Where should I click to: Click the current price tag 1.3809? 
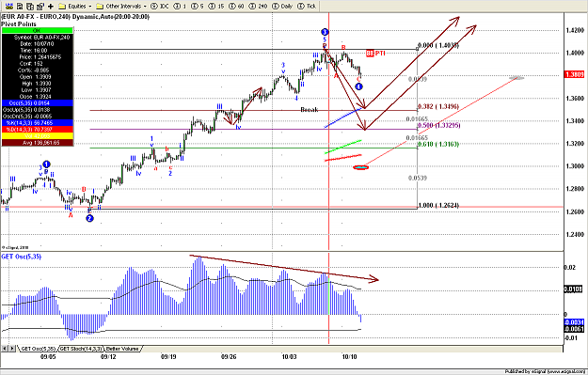pyautogui.click(x=575, y=74)
